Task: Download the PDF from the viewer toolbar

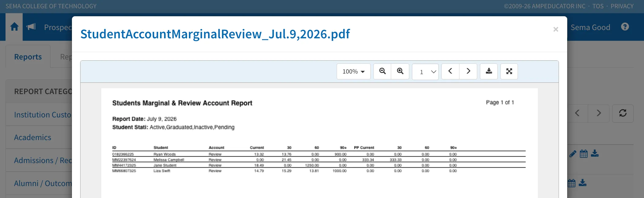Action: (x=489, y=71)
